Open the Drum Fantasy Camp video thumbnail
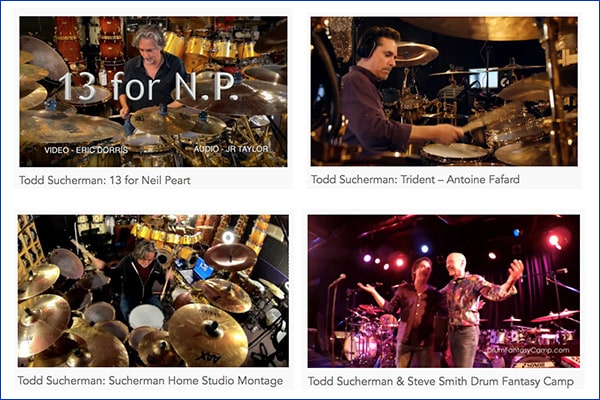600x400 pixels. tap(444, 291)
